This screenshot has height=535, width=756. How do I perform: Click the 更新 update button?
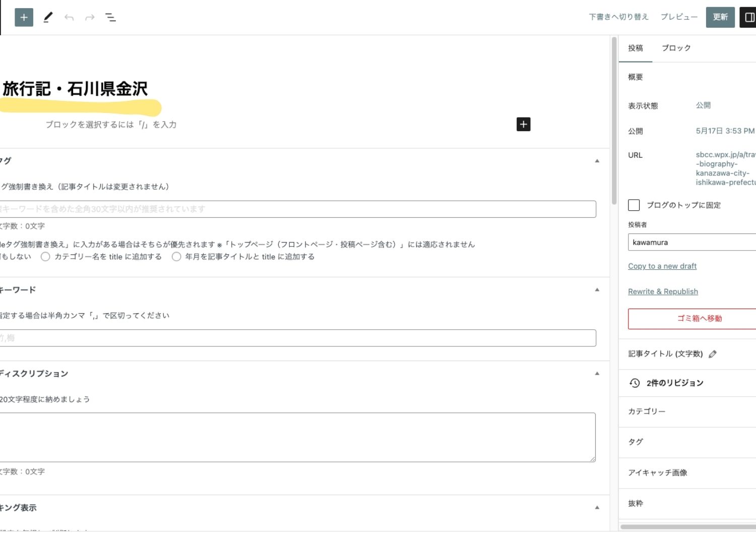point(720,17)
